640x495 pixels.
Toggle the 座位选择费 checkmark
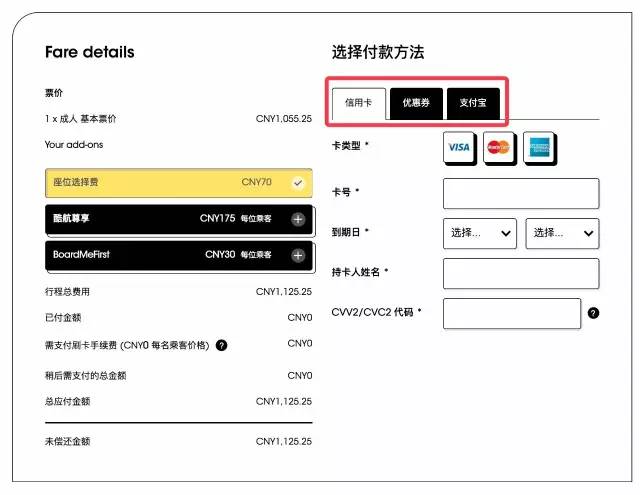point(297,183)
